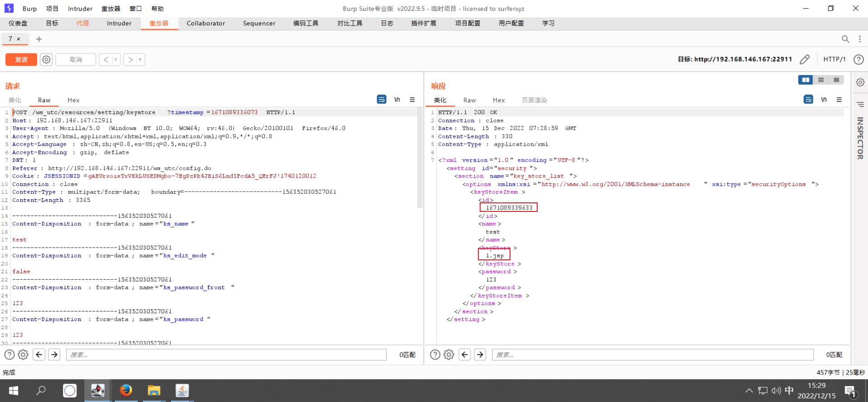Click the Inspector lines icon above INSPECTOR

click(x=860, y=105)
